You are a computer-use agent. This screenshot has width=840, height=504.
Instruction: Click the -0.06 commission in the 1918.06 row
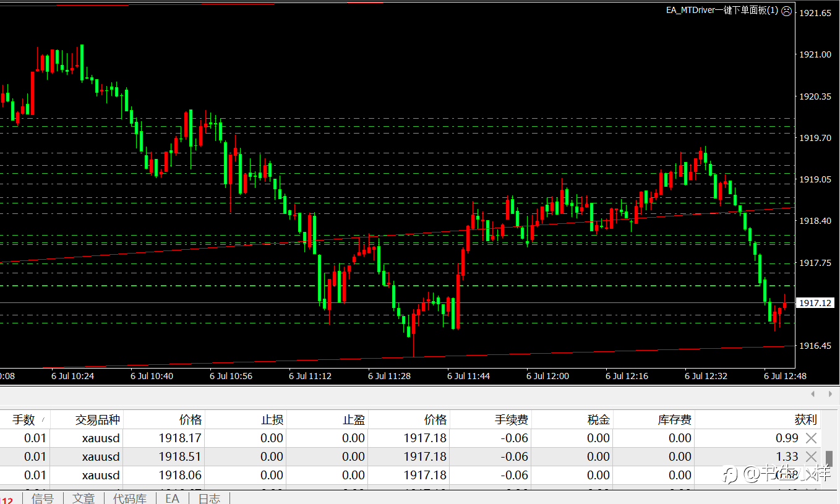[513, 476]
